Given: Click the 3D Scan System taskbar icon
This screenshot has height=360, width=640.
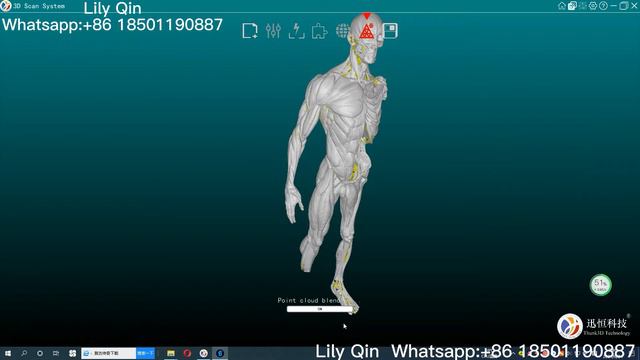Looking at the screenshot, I should point(204,353).
